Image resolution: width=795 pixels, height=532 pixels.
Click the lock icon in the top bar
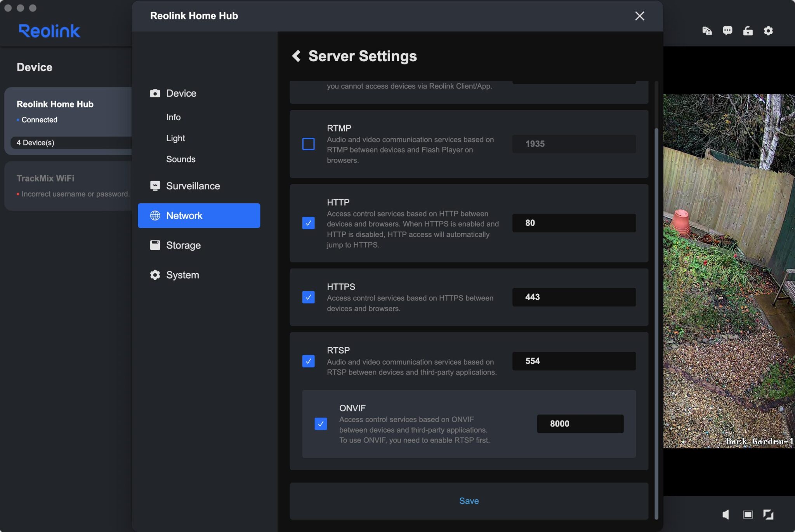tap(748, 31)
